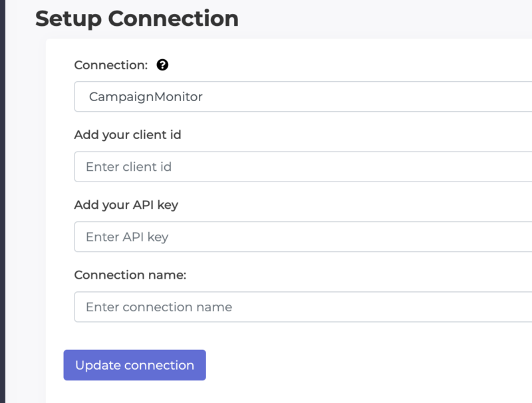Activate the connection name text box
Viewport: 532px width, 403px height.
303,307
